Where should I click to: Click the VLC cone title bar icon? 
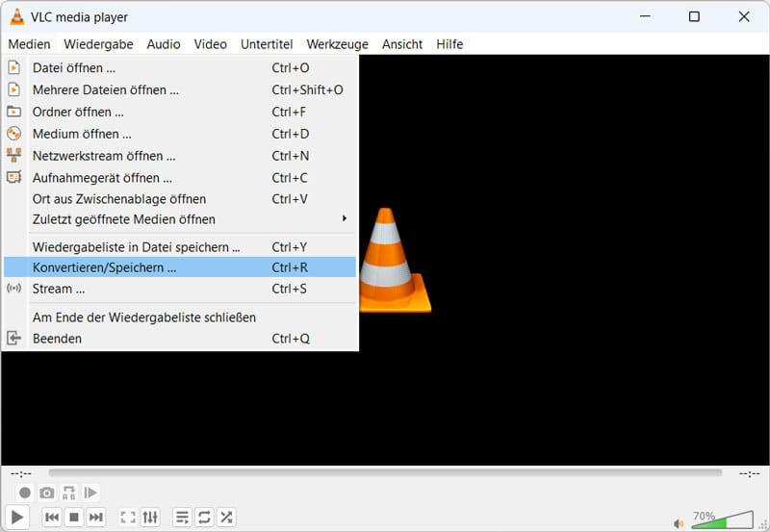click(17, 16)
